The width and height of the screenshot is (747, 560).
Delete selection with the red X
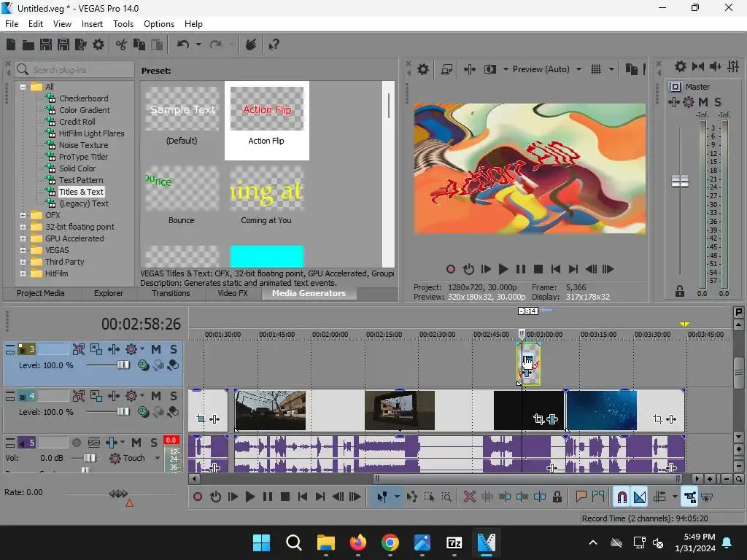tap(469, 497)
